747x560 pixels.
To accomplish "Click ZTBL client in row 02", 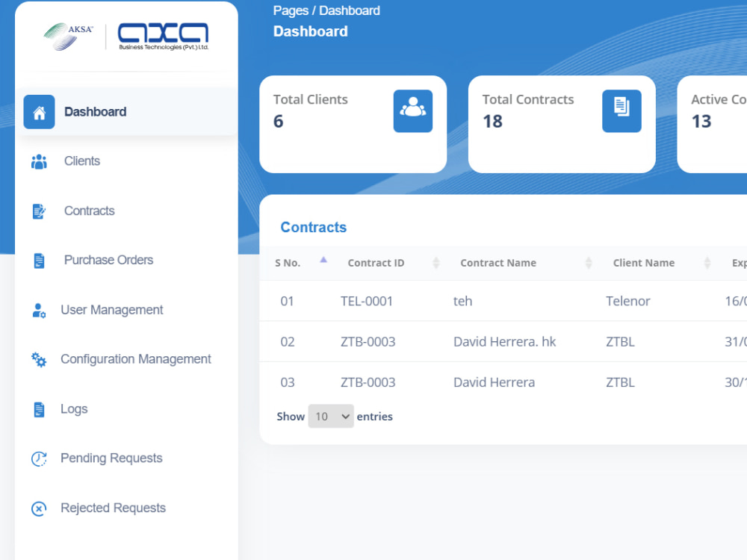I will click(620, 341).
